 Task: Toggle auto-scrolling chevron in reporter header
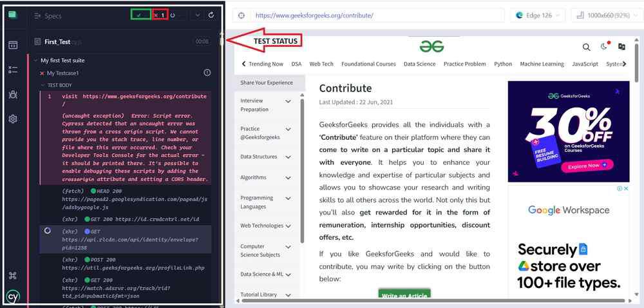(x=197, y=15)
